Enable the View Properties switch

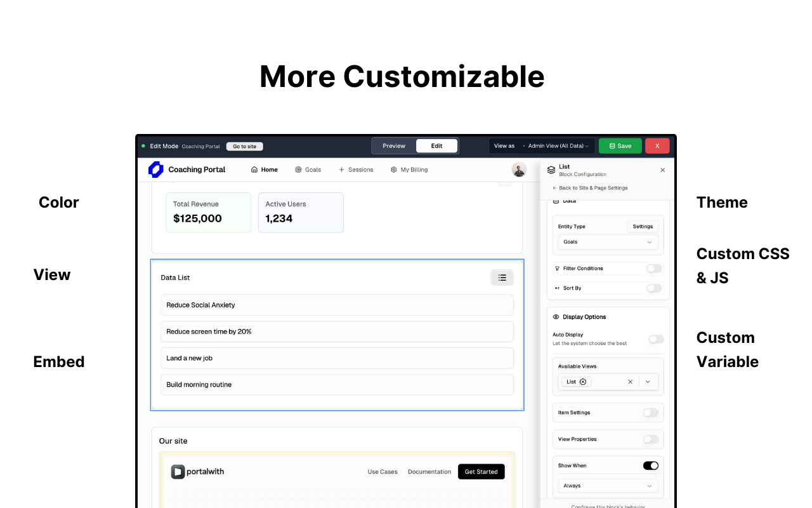[x=651, y=439]
